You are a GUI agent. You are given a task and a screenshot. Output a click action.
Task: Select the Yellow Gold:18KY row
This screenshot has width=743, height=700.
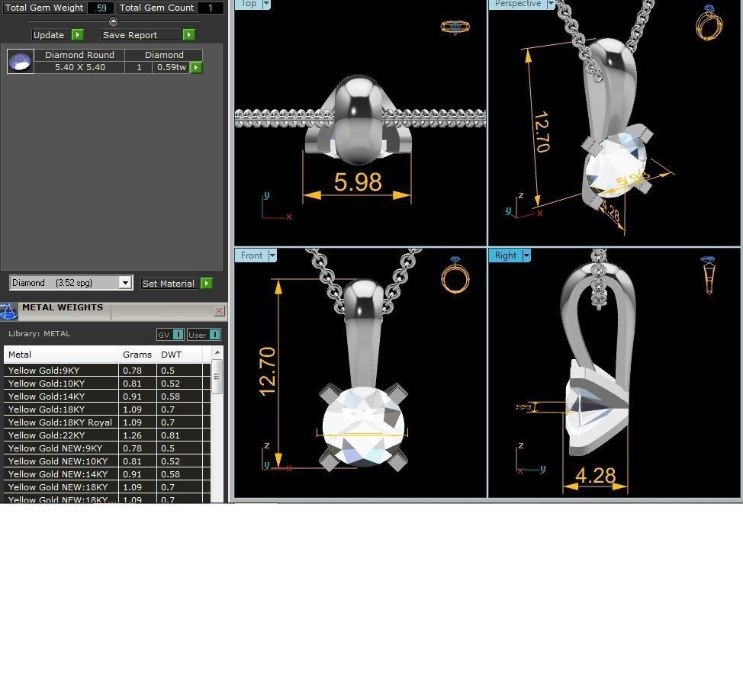[x=107, y=409]
